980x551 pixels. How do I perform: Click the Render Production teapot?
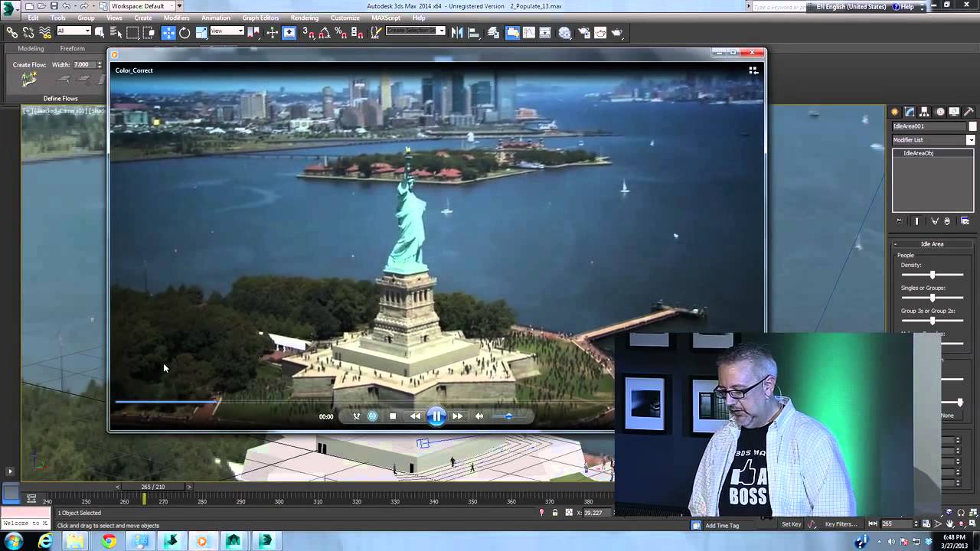pos(617,32)
